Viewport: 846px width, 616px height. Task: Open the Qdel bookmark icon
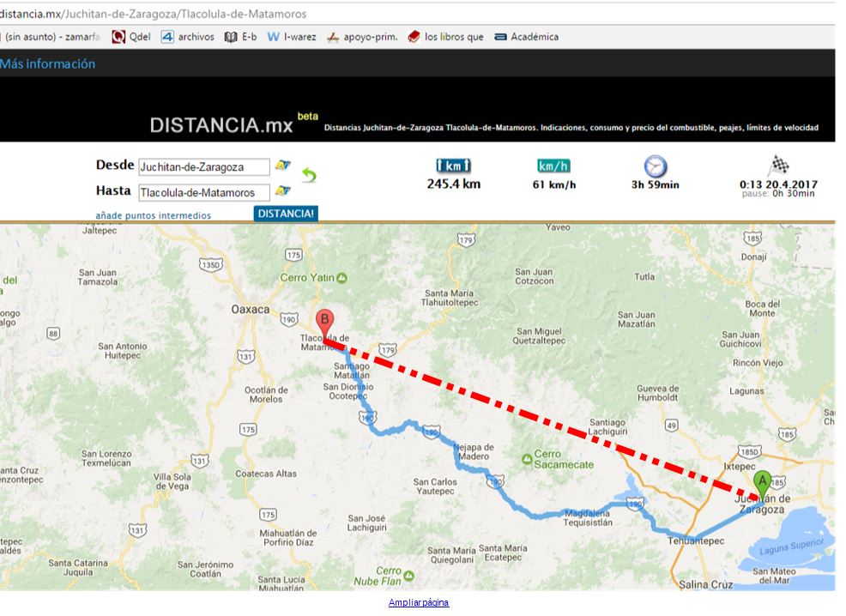[118, 37]
